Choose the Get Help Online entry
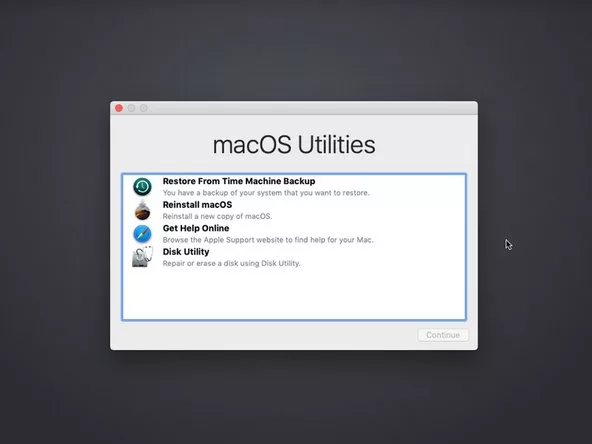 (196, 228)
